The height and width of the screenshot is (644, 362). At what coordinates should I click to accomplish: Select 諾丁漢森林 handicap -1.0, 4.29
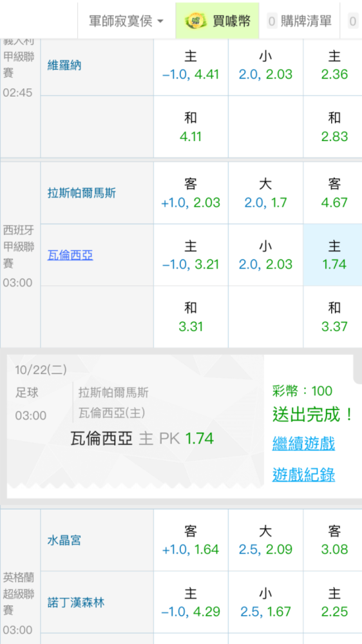click(191, 602)
